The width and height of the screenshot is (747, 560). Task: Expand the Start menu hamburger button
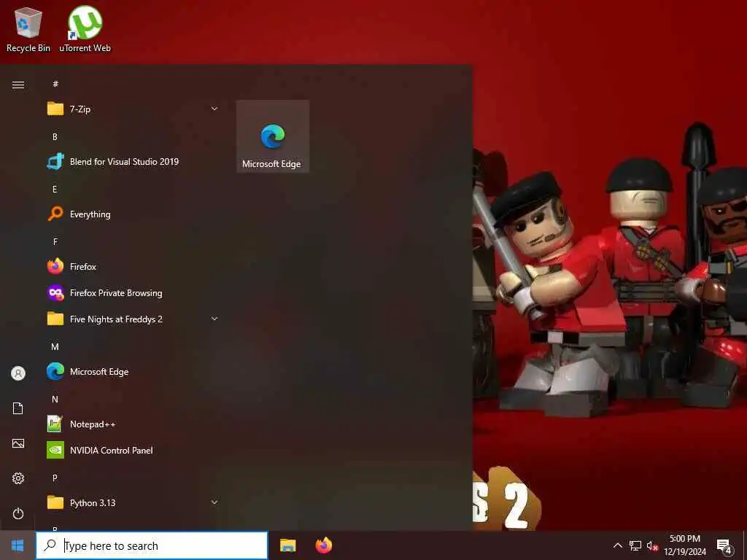point(18,85)
